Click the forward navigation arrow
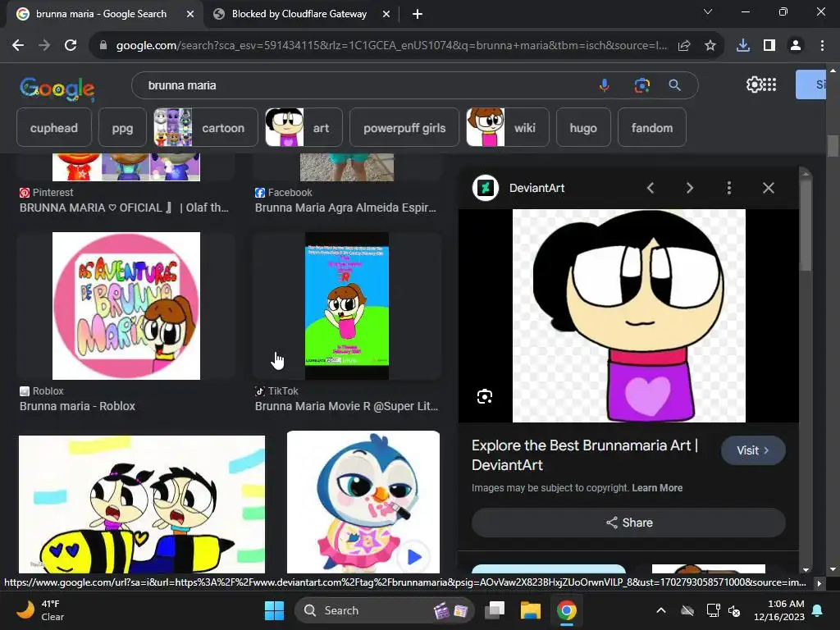The image size is (840, 630). [x=44, y=46]
